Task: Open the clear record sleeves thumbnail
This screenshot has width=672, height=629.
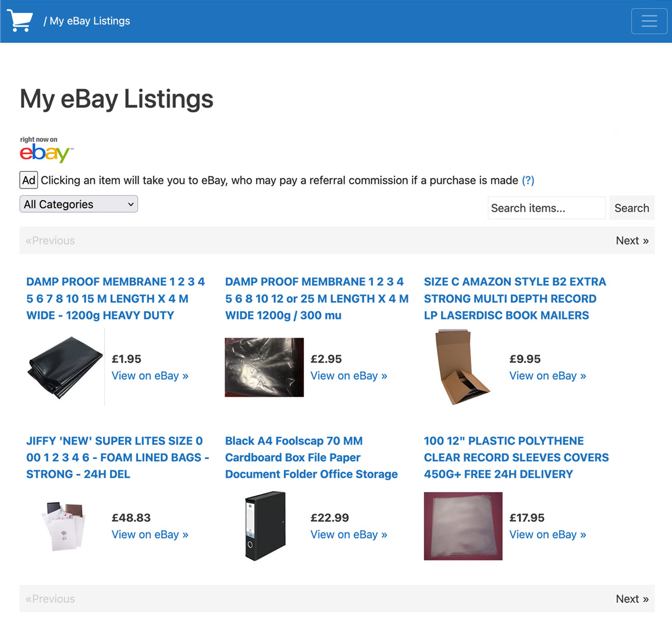Action: tap(463, 526)
